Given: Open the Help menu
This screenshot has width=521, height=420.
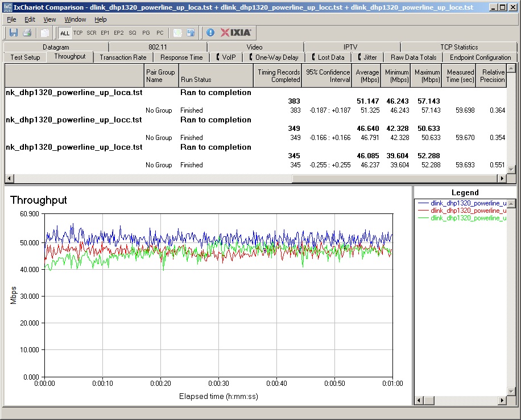Looking at the screenshot, I should 100,19.
